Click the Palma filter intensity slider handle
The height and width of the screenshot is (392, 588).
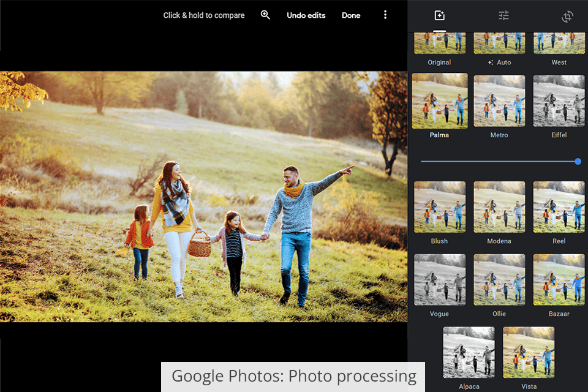[x=578, y=161]
